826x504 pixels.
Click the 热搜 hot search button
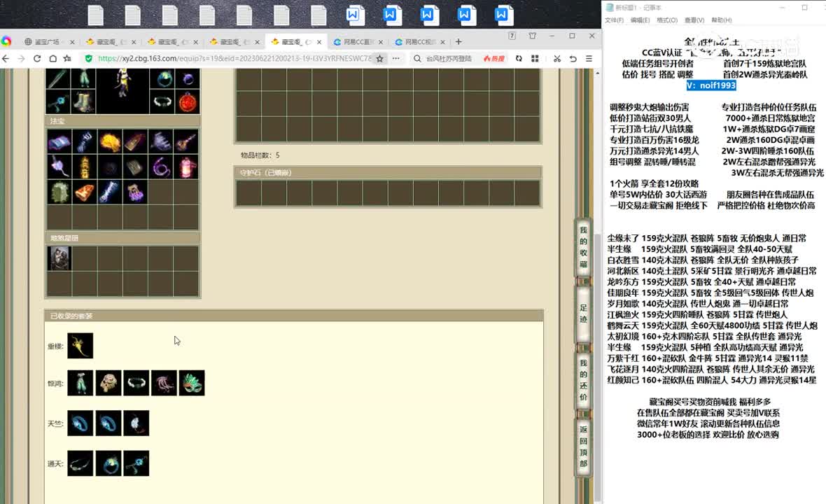point(493,59)
